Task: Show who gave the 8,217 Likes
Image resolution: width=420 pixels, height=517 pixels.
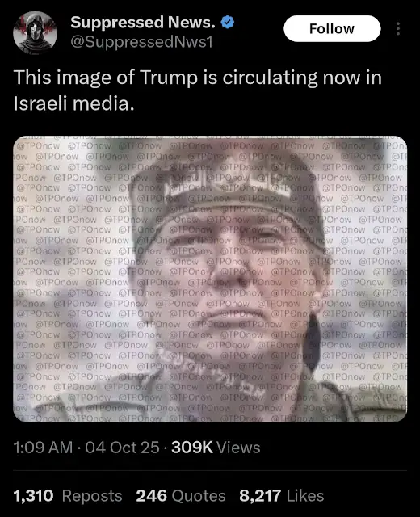Action: [x=282, y=496]
